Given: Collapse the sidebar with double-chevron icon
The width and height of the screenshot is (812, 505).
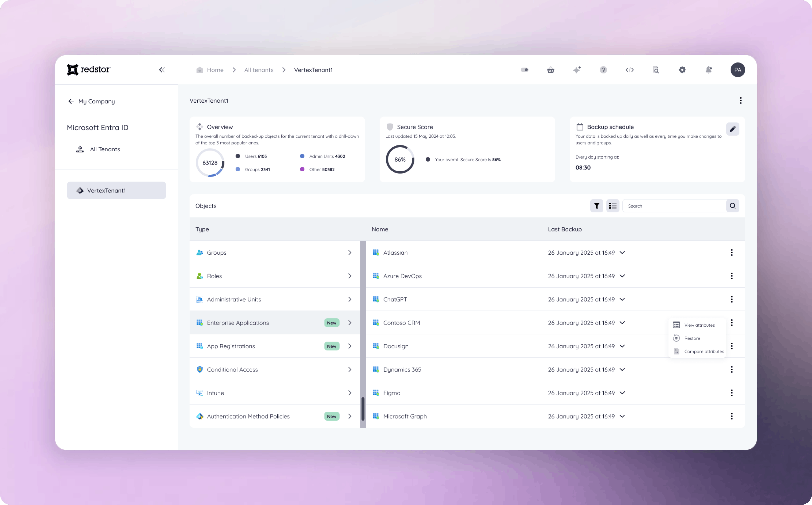Looking at the screenshot, I should pyautogui.click(x=162, y=70).
